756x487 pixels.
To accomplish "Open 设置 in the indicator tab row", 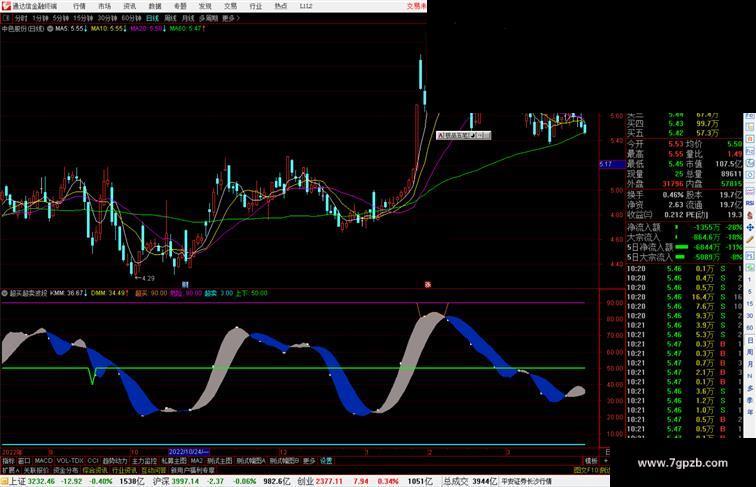I will 326,461.
